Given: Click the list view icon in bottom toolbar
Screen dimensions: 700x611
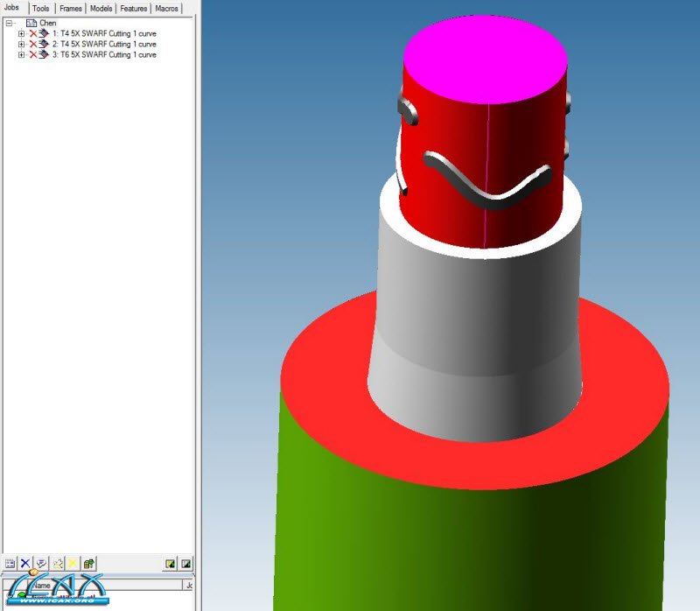Looking at the screenshot, I should coord(10,564).
